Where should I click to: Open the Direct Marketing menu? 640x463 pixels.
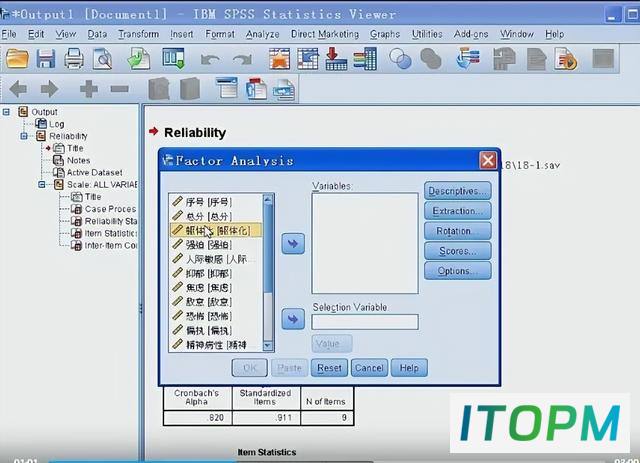pos(325,34)
